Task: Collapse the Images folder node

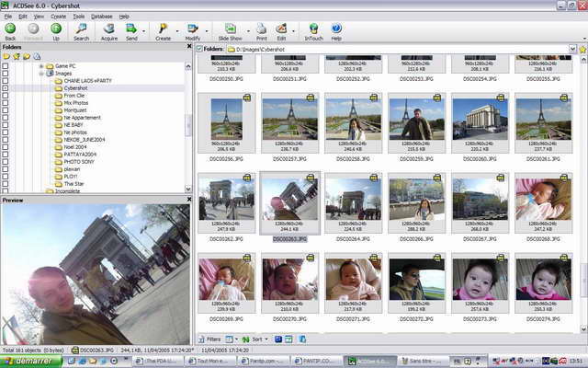Action: click(x=41, y=74)
